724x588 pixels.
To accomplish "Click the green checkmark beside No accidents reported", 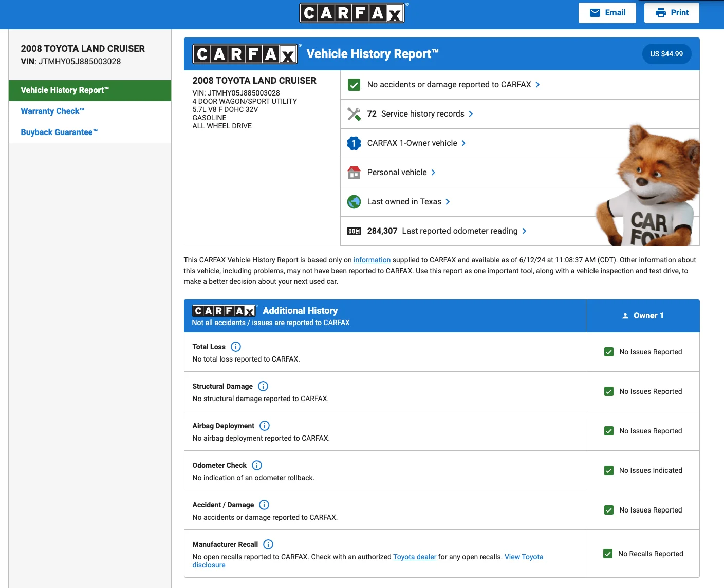I will coord(354,85).
